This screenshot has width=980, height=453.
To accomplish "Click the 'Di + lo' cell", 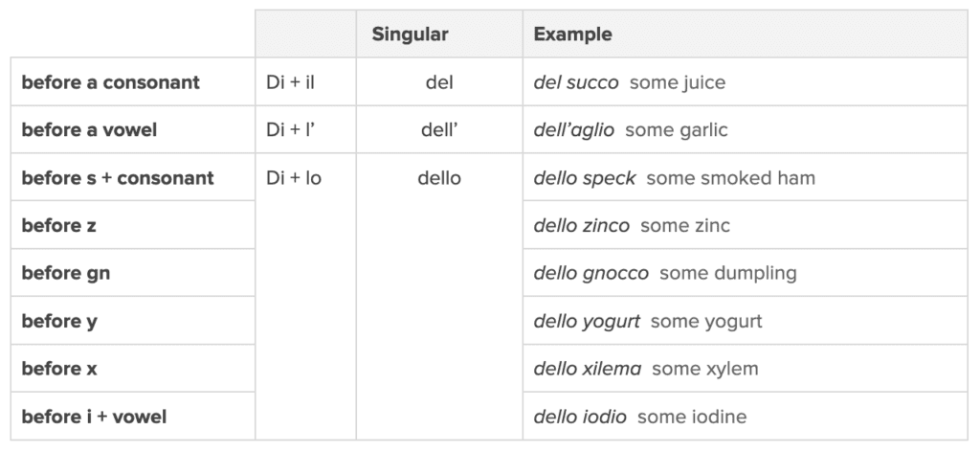I will [294, 178].
